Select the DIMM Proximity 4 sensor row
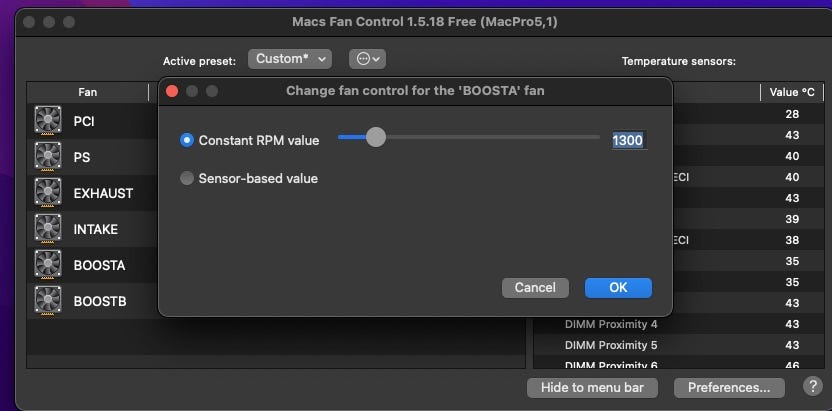 611,324
